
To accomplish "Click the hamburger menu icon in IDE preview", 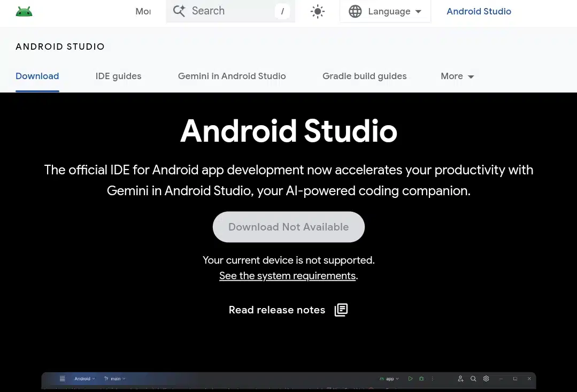I will point(63,379).
